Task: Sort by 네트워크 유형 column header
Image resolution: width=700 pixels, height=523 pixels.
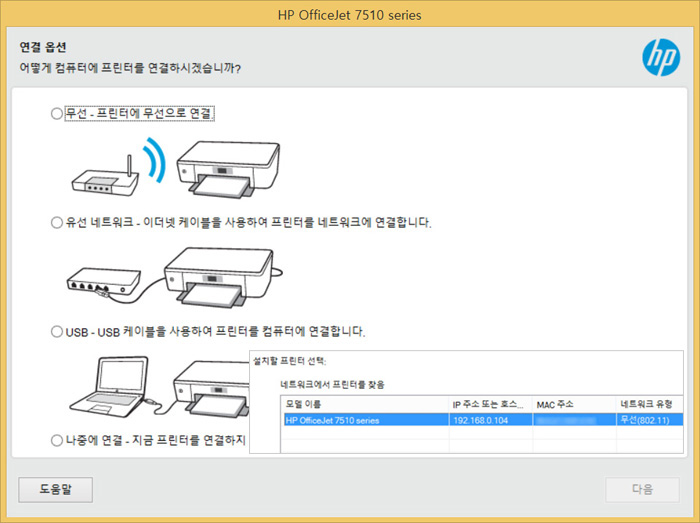Action: click(x=650, y=404)
